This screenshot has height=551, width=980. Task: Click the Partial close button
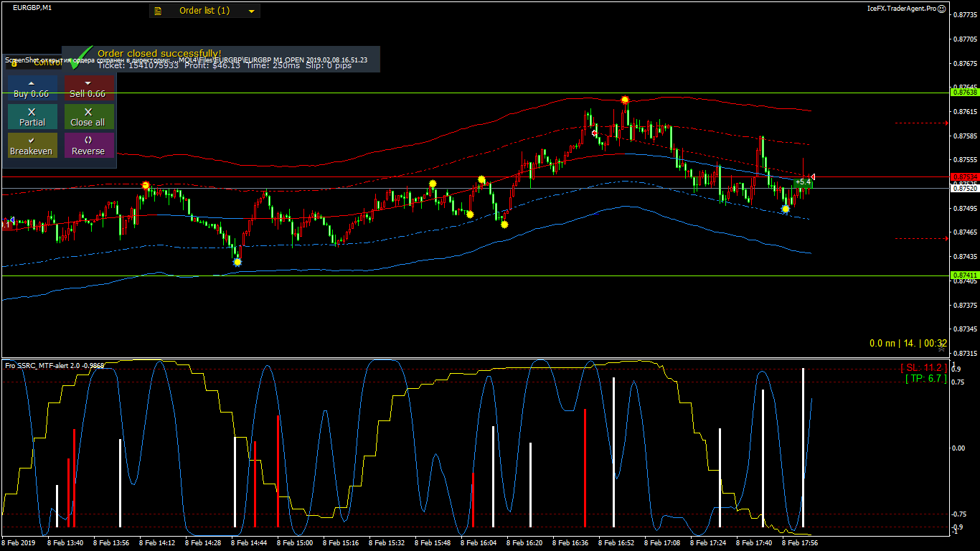coord(32,117)
